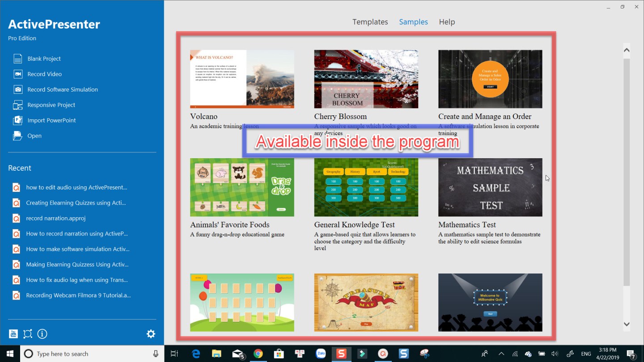Open recent 'Making Elearning Quizzess Using Activ...'
The width and height of the screenshot is (644, 362).
coord(71,265)
